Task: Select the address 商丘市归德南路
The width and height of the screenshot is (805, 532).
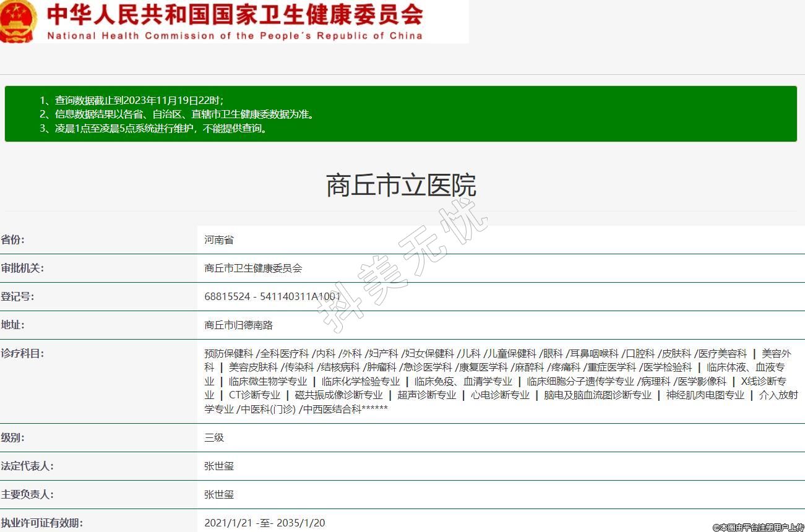Action: tap(238, 325)
